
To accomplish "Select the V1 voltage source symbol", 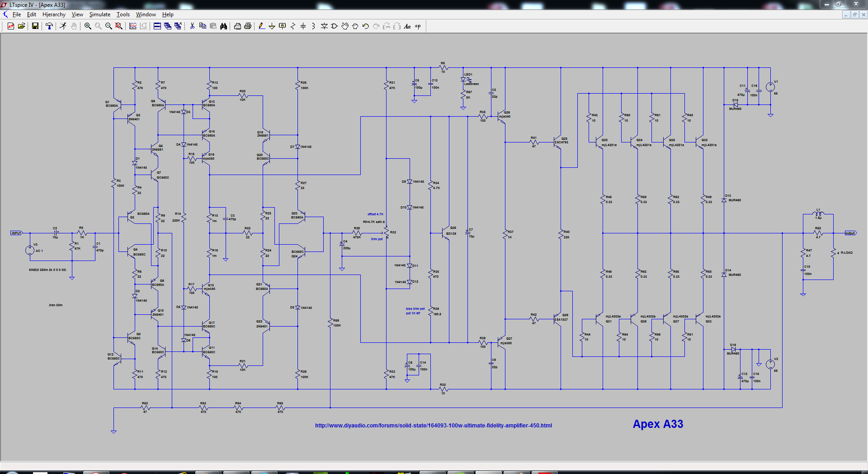I will tap(770, 87).
